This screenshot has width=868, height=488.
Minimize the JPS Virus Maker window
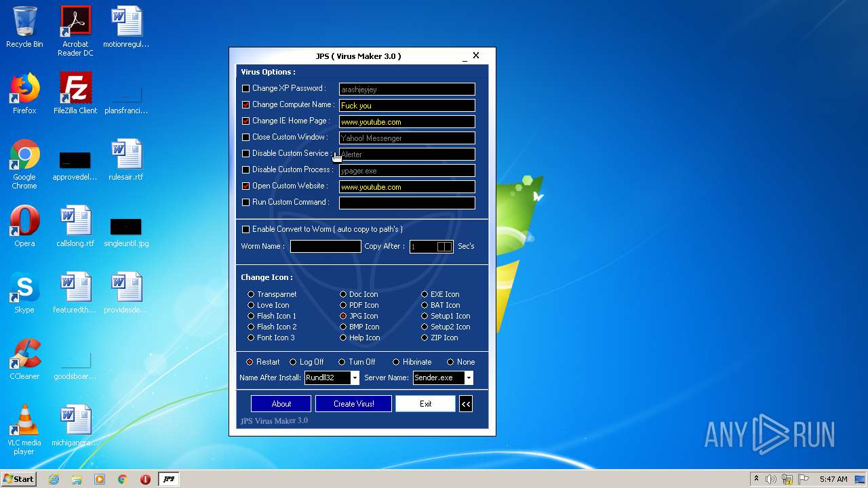click(465, 57)
